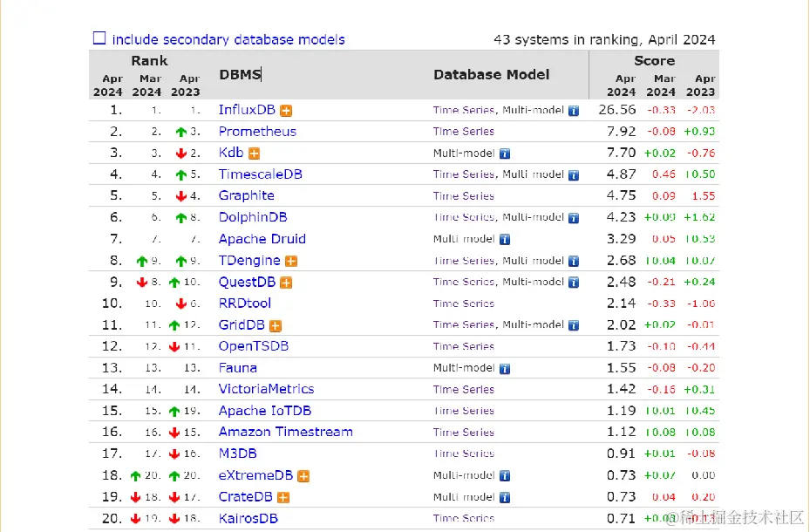Viewport: 810px width, 532px height.
Task: Click the Rank column header
Action: [x=149, y=60]
